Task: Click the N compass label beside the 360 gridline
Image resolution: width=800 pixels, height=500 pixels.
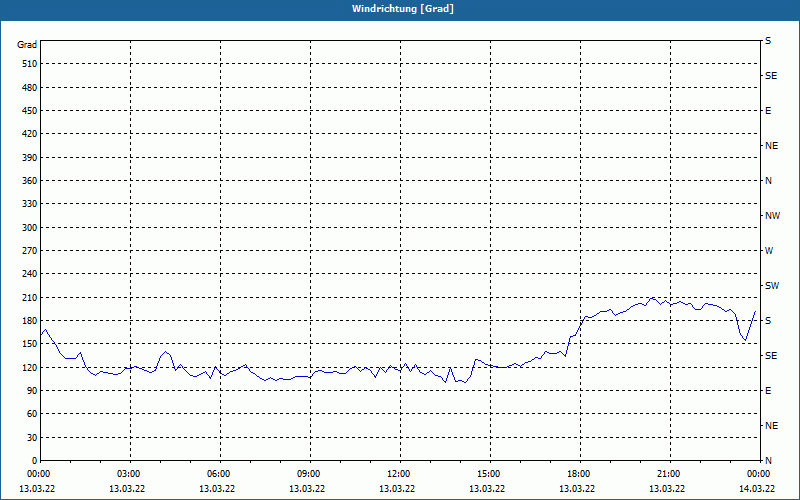Action: click(x=769, y=181)
